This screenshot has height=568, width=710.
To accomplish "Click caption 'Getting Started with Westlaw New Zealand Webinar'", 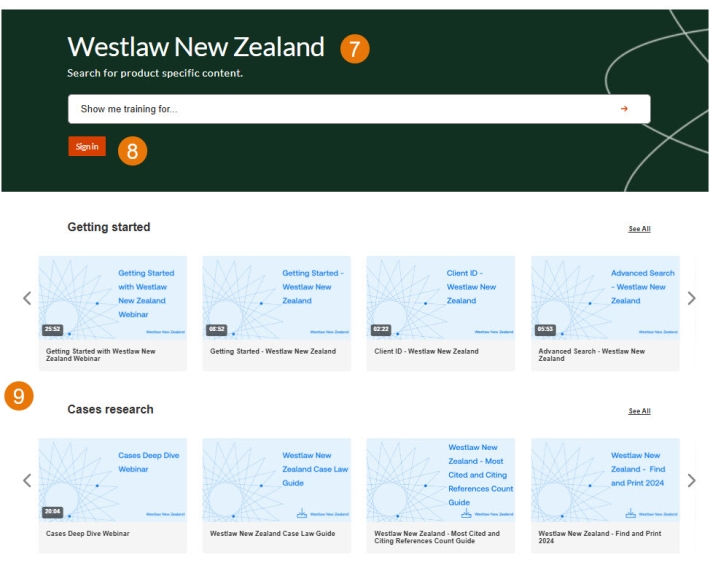I will [x=101, y=355].
